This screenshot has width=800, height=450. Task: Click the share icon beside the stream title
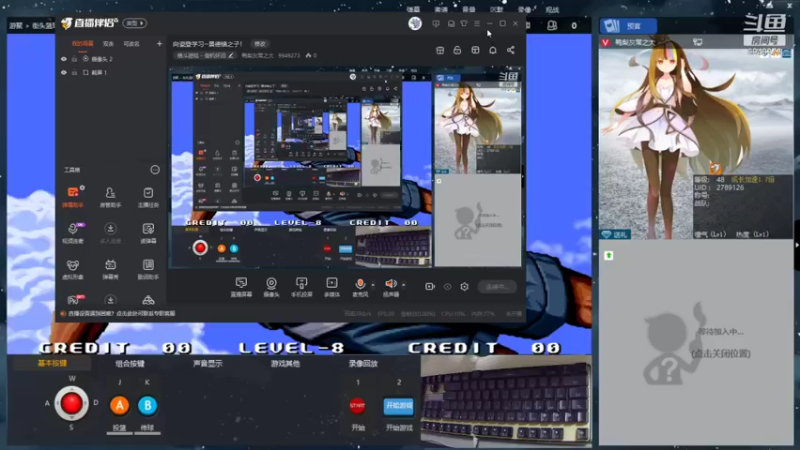click(511, 50)
